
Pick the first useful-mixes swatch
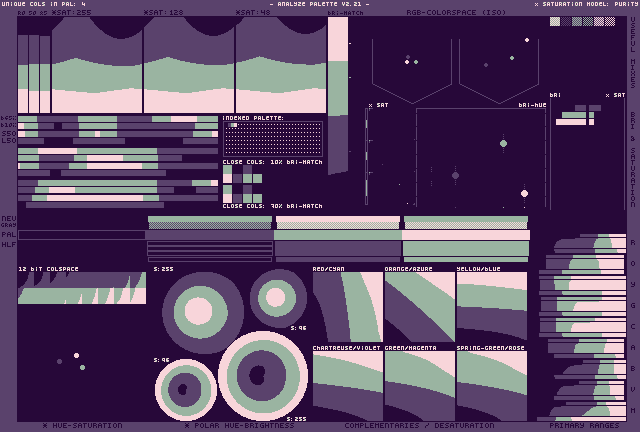pyautogui.click(x=555, y=21)
